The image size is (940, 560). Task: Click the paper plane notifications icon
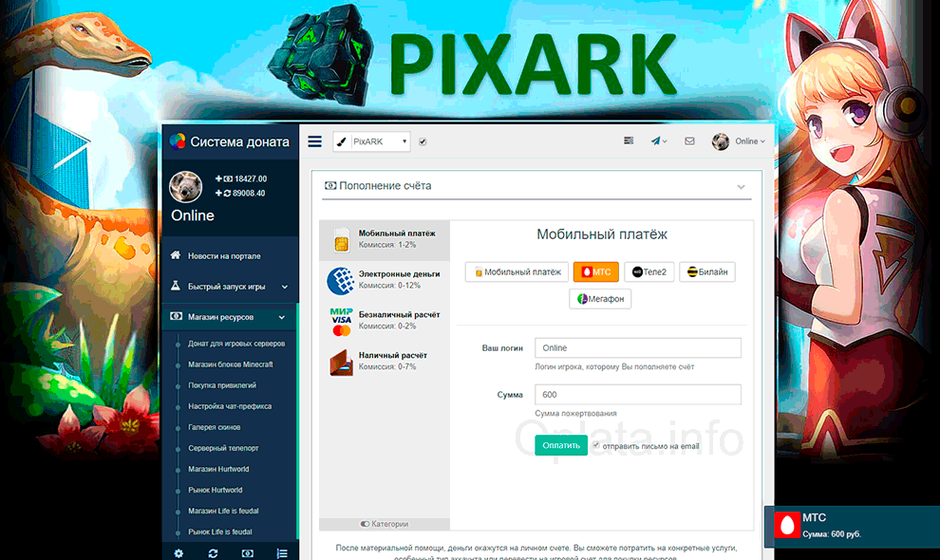coord(657,140)
